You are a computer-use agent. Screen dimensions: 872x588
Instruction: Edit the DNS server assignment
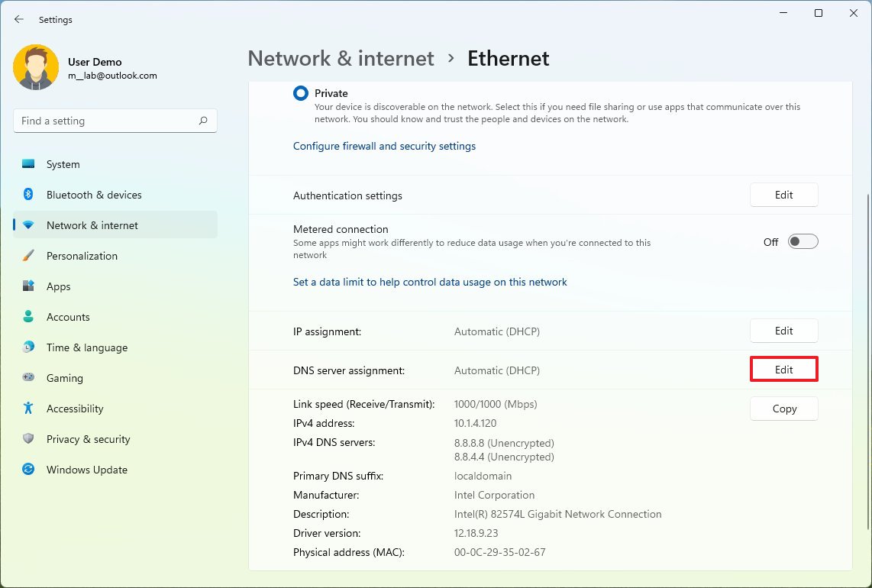click(784, 370)
